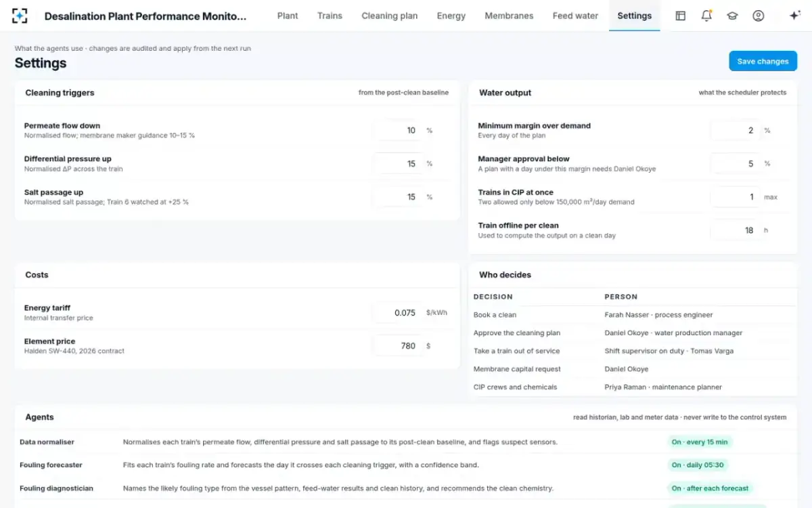Screen dimensions: 812x508
Task: Click the Save changes button
Action: pos(763,61)
